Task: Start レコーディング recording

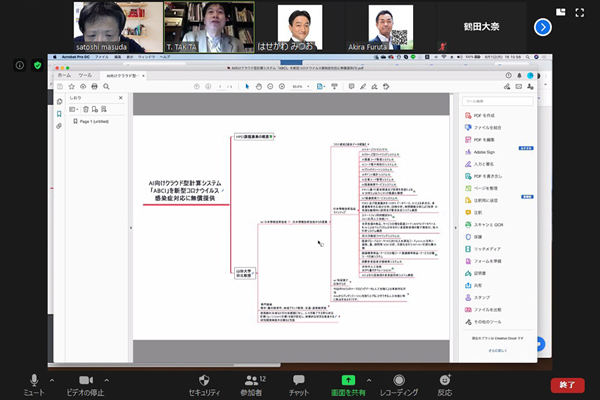Action: 399,385
